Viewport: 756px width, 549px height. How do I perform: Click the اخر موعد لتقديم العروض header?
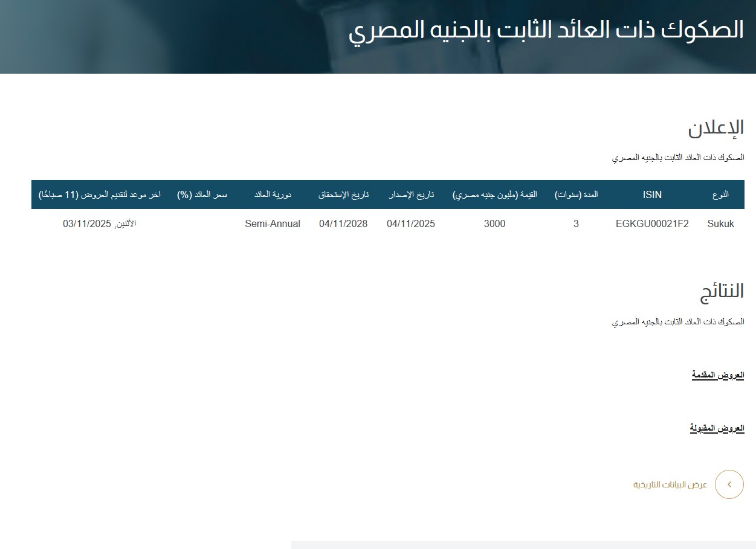coord(100,194)
